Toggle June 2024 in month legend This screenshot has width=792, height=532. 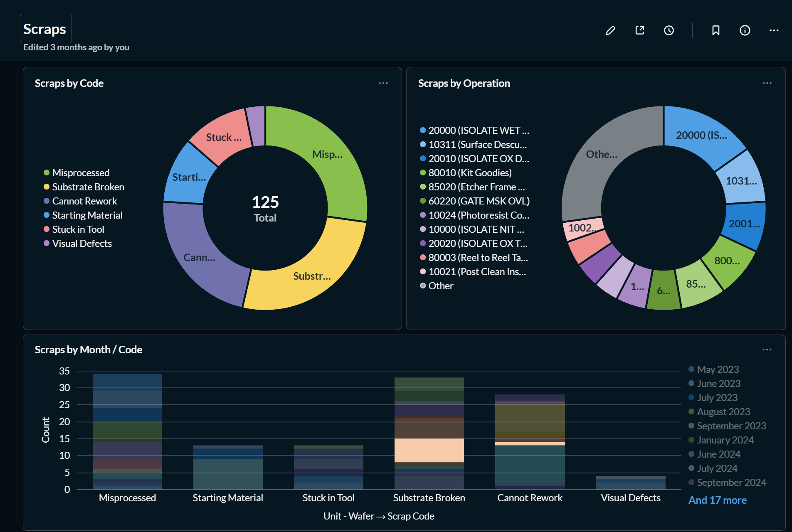(715, 454)
